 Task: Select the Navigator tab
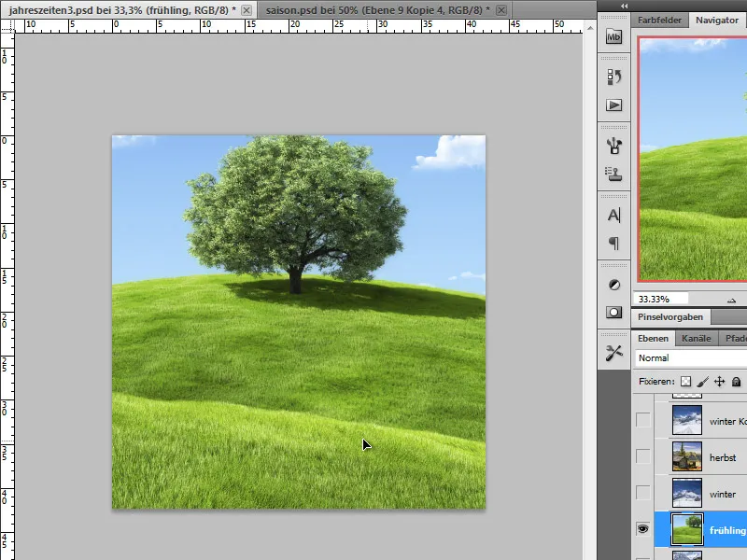[x=717, y=21]
